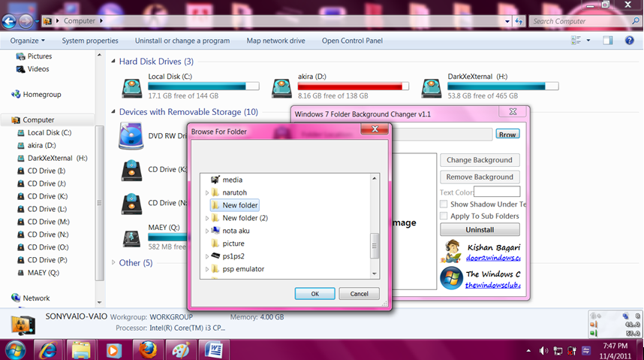Open the thewindowsclub link
The width and height of the screenshot is (644, 360).
(493, 285)
